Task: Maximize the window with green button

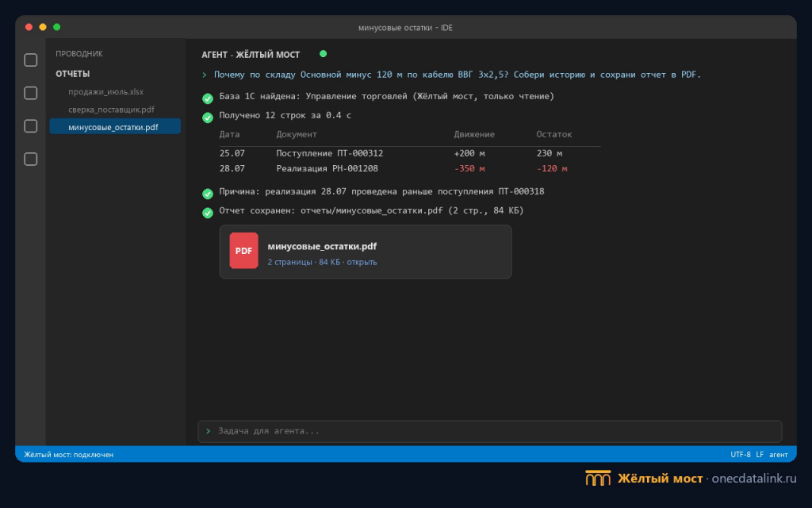Action: 57,27
